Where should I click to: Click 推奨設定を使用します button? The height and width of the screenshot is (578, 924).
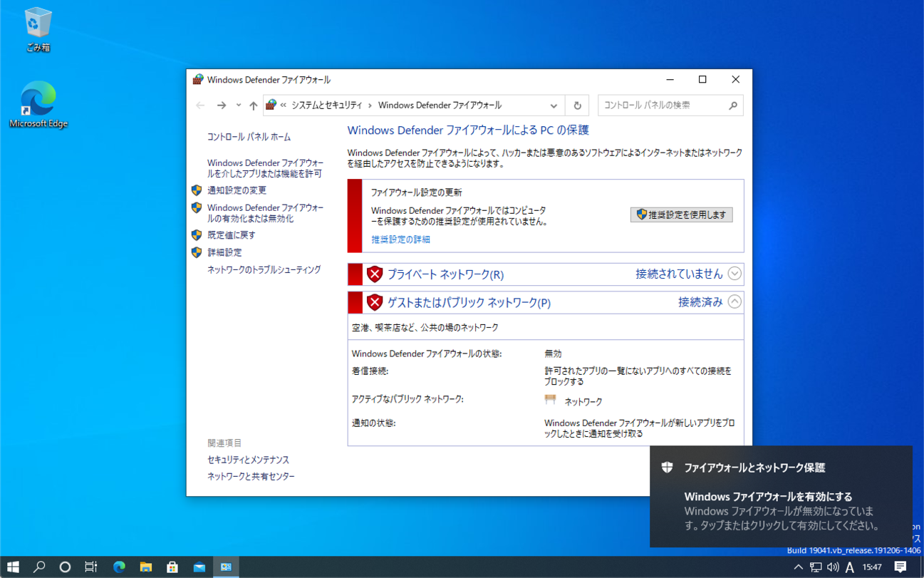point(681,215)
